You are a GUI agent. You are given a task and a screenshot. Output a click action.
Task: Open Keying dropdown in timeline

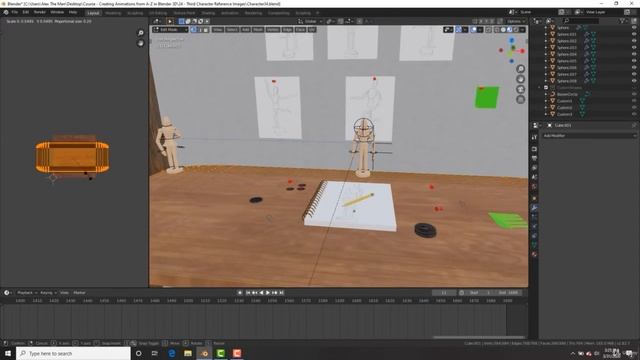tap(48, 293)
